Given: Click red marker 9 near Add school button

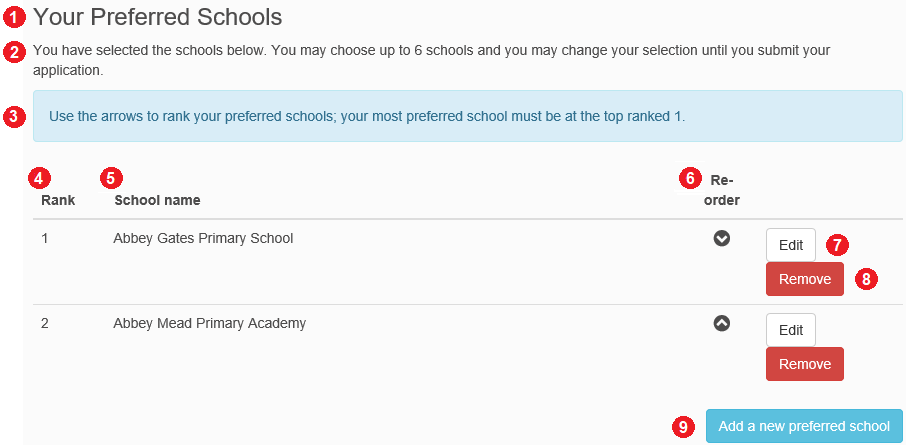Looking at the screenshot, I should pos(683,427).
